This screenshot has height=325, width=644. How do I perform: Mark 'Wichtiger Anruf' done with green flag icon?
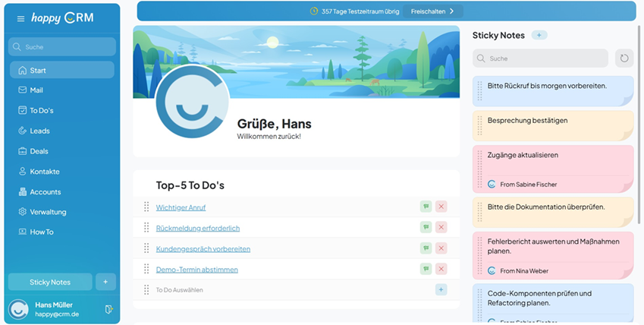(x=426, y=207)
